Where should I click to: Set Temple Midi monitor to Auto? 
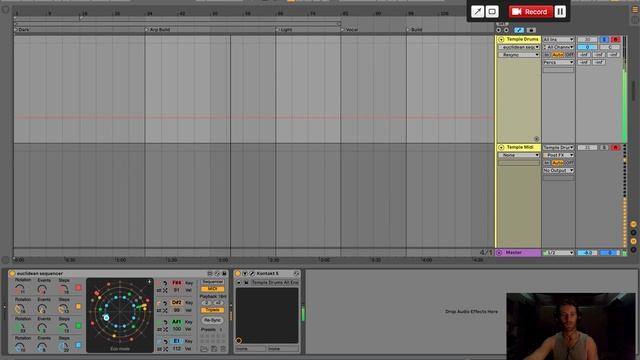tap(558, 162)
